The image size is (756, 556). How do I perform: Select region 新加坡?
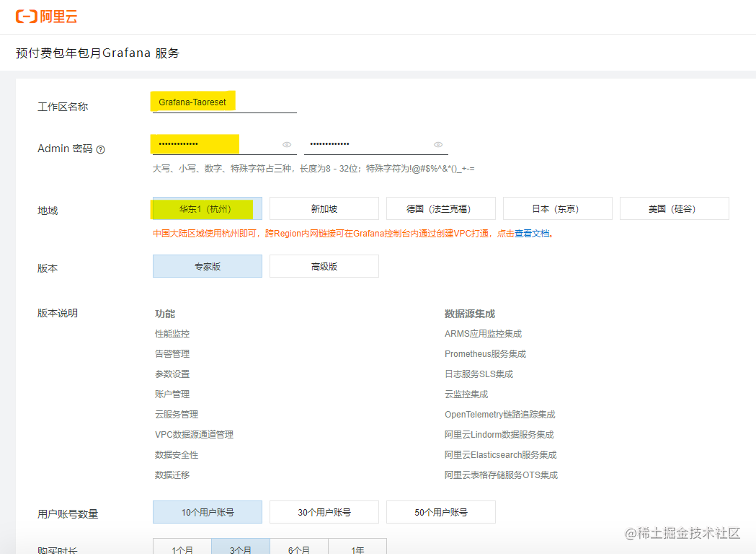coord(324,208)
